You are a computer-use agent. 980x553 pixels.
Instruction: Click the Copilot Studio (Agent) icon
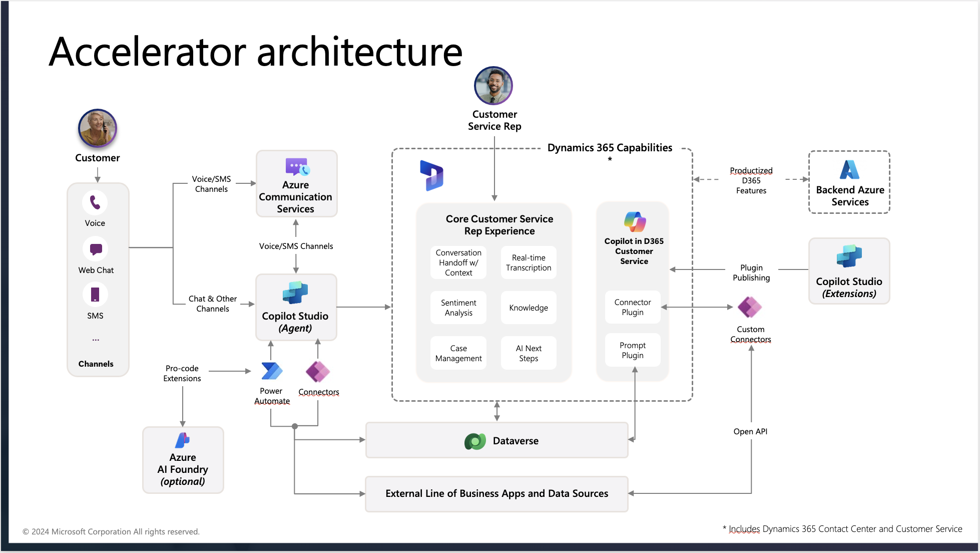tap(295, 293)
